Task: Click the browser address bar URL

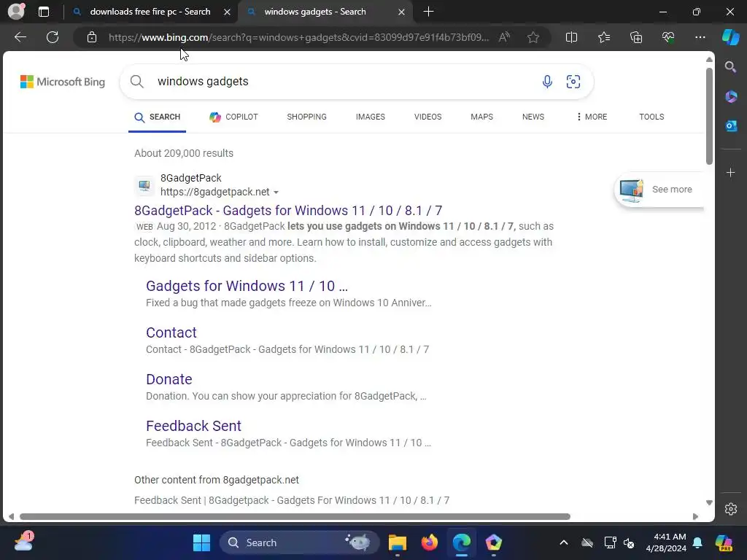Action: (298, 37)
